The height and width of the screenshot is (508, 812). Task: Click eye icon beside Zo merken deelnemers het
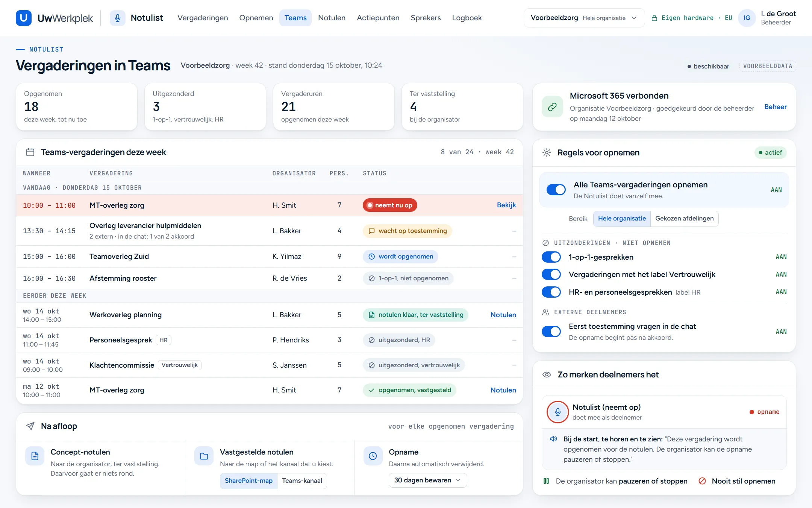click(547, 374)
